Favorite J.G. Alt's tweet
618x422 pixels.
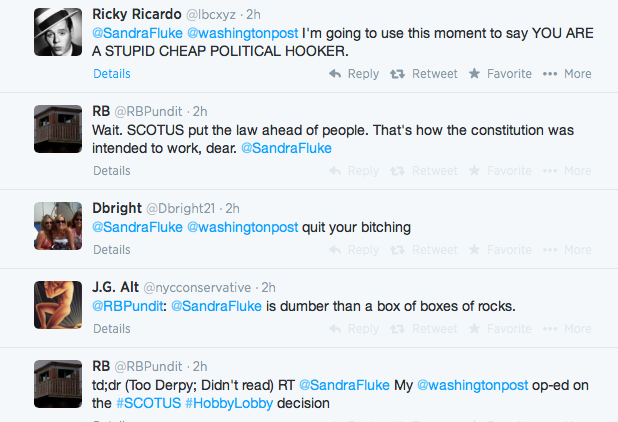pyautogui.click(x=500, y=329)
